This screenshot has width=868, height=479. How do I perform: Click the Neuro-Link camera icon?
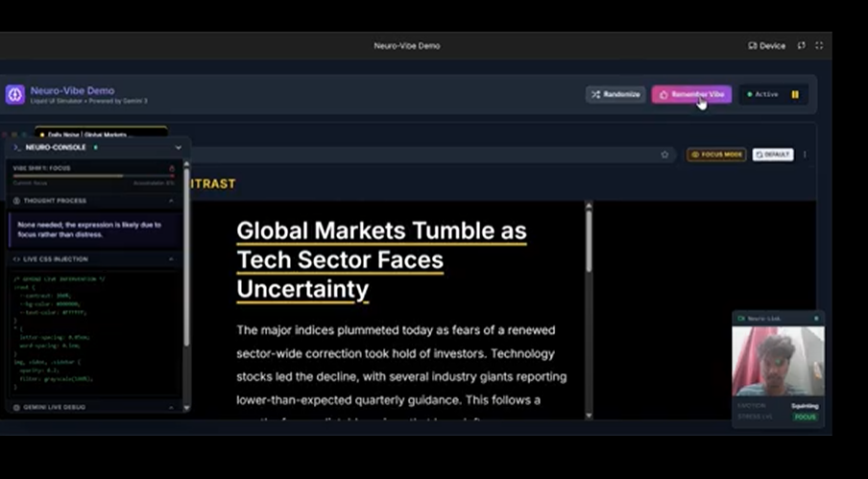(x=741, y=319)
